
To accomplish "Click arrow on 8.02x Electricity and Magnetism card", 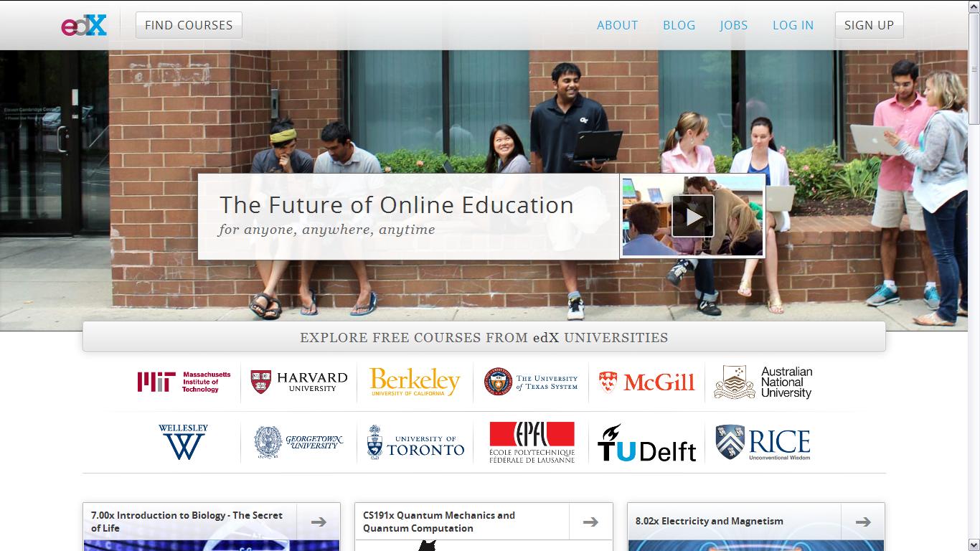I will click(x=863, y=522).
